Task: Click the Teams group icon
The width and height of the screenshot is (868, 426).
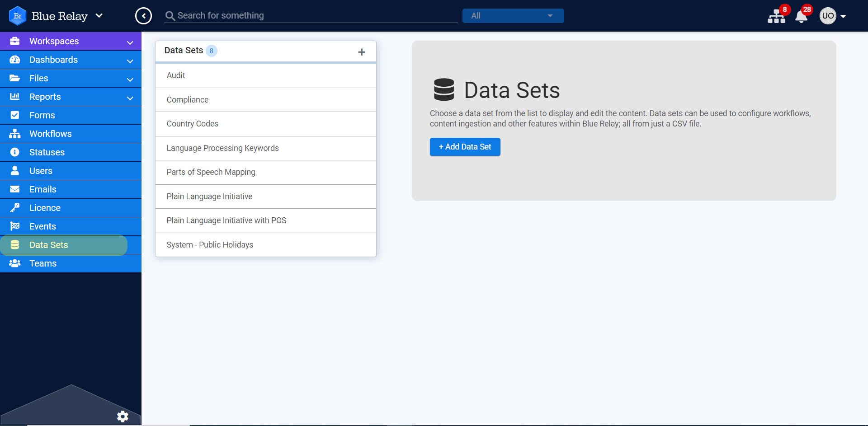Action: [15, 263]
